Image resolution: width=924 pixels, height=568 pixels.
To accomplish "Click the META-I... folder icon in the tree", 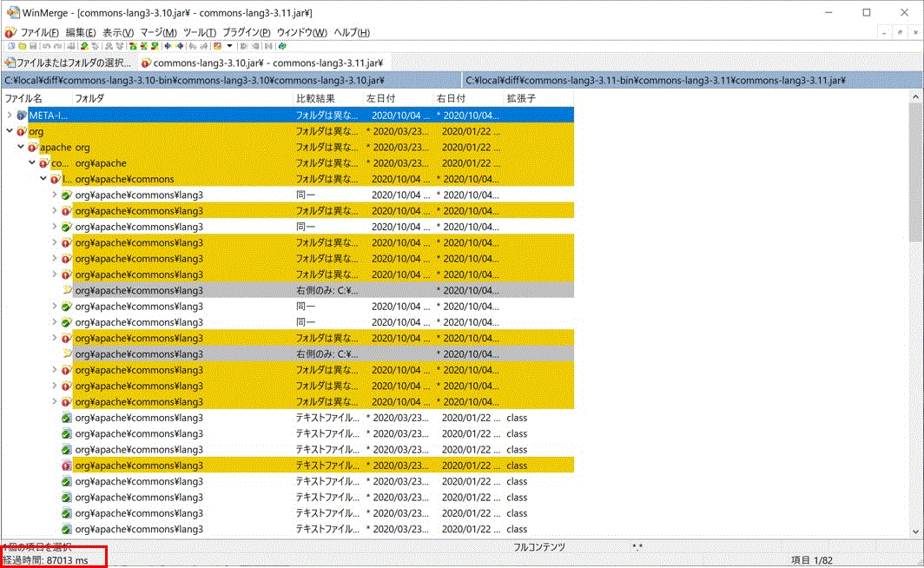I will (x=22, y=116).
